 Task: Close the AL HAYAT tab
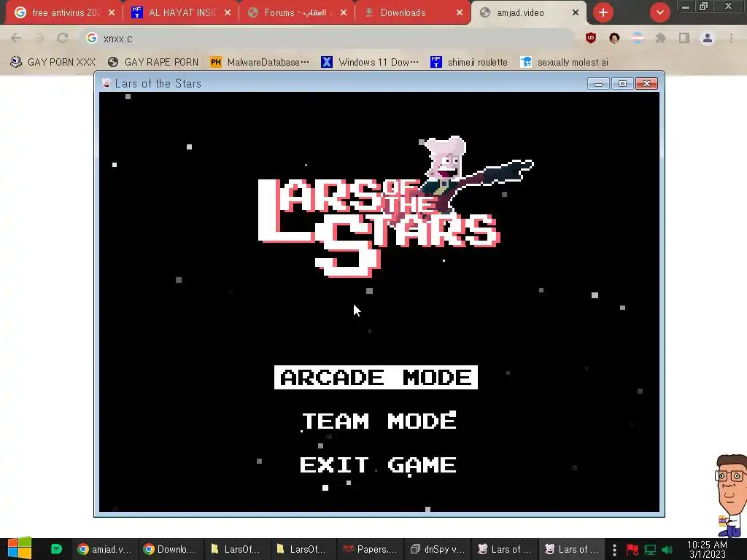[x=228, y=13]
